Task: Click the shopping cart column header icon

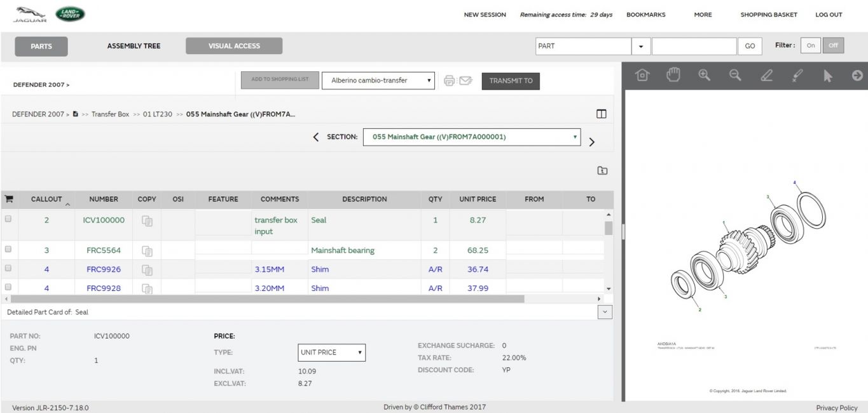Action: (x=9, y=199)
